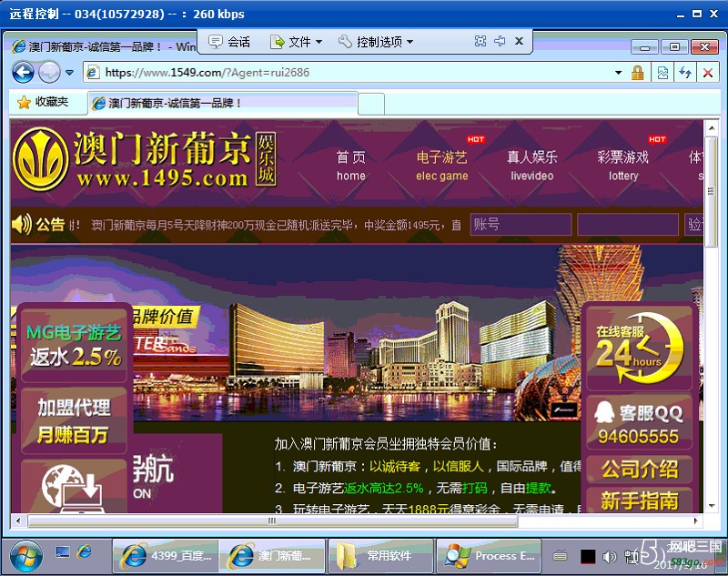Open the 常用软件 folder taskbar item
Image resolution: width=728 pixels, height=576 pixels.
(380, 556)
